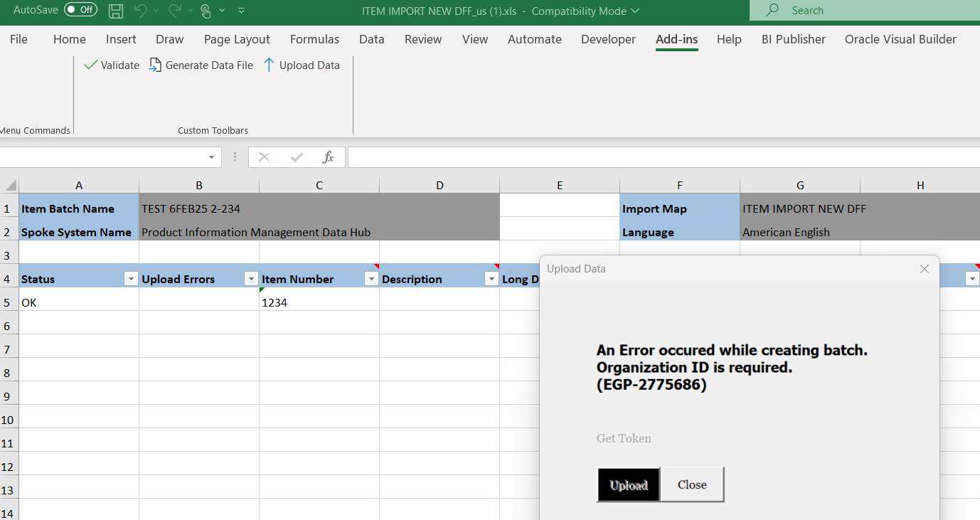Click the Insert Function fx icon
Image resolution: width=980 pixels, height=520 pixels.
328,157
